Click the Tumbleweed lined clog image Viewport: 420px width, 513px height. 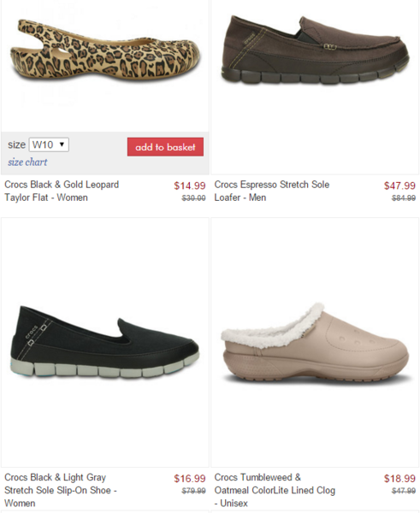[x=315, y=344]
